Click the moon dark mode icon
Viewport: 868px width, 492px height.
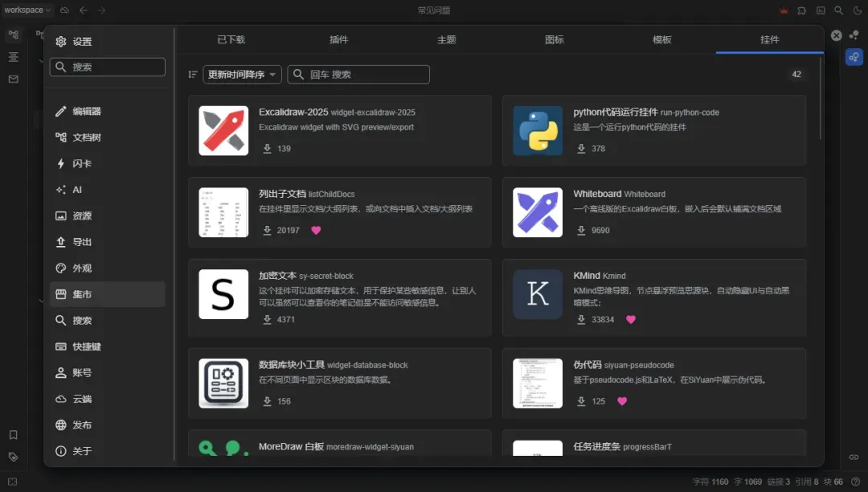pos(858,10)
